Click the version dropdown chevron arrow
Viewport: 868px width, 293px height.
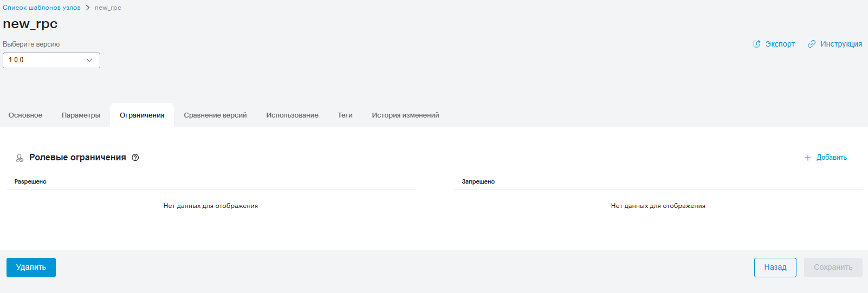tap(89, 60)
